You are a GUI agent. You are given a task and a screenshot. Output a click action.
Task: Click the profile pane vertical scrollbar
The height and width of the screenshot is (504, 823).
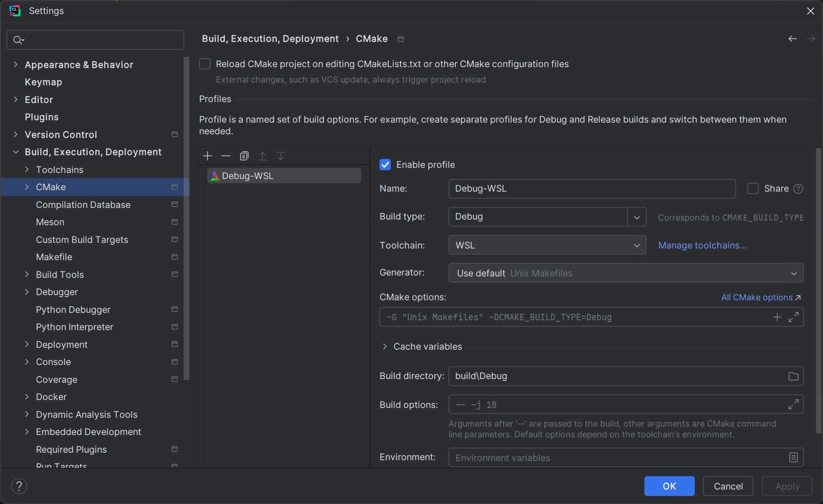818,291
